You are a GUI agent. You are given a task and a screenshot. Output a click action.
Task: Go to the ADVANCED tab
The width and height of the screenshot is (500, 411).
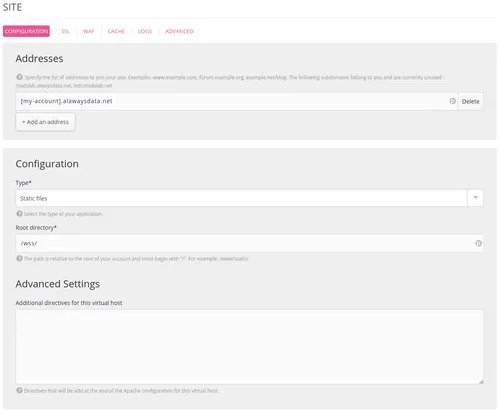[x=179, y=31]
